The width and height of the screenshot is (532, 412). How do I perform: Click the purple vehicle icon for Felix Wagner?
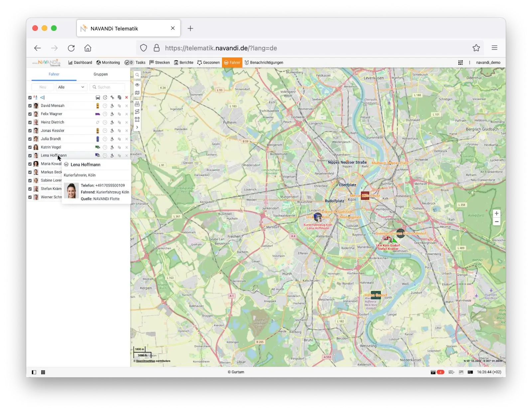(x=97, y=114)
